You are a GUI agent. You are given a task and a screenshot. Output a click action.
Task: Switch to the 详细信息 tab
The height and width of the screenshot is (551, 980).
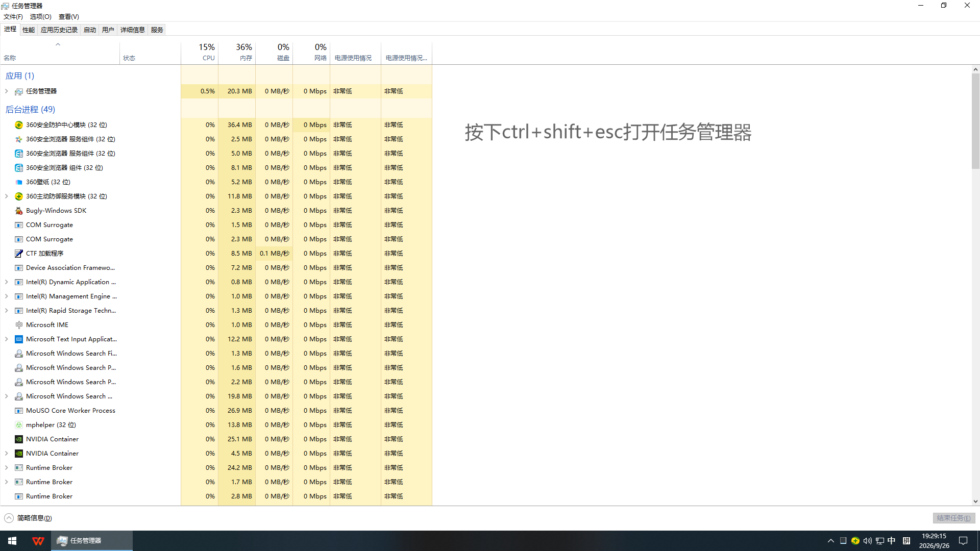point(133,30)
